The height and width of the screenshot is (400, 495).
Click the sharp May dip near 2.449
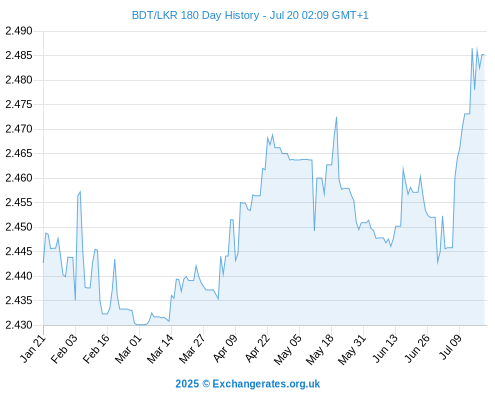(314, 230)
